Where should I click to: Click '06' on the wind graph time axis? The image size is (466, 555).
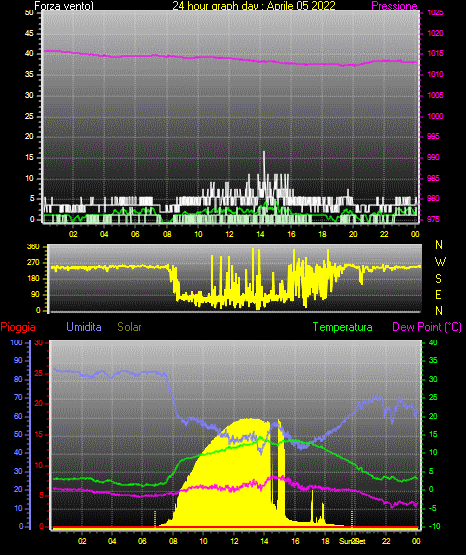135,234
